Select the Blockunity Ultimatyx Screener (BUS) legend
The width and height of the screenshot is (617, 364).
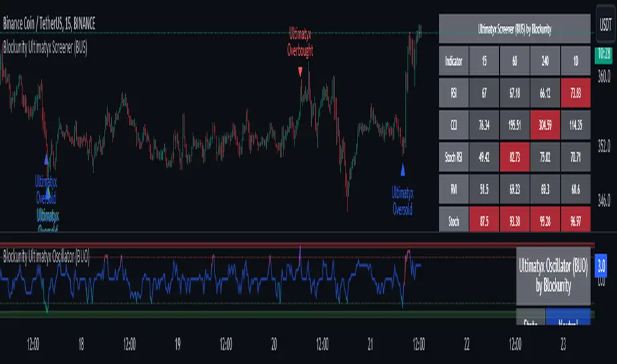(45, 48)
